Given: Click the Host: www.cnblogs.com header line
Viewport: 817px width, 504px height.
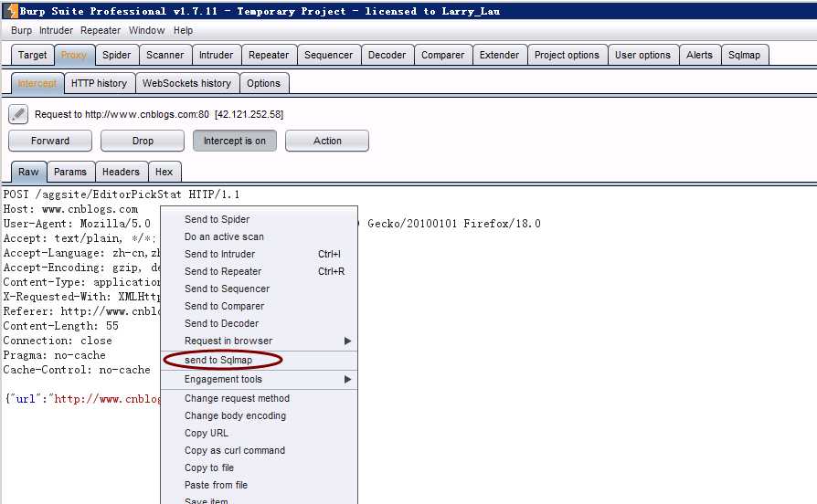Looking at the screenshot, I should (71, 209).
